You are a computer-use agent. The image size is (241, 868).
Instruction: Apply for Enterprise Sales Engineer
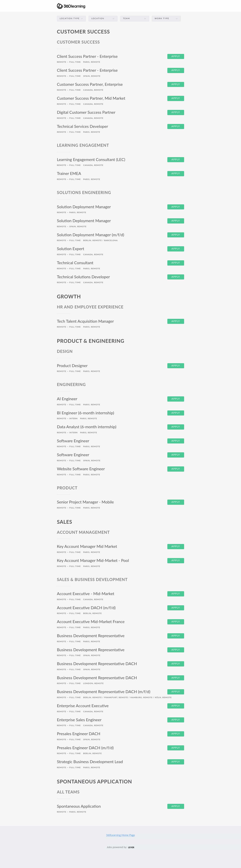click(176, 720)
